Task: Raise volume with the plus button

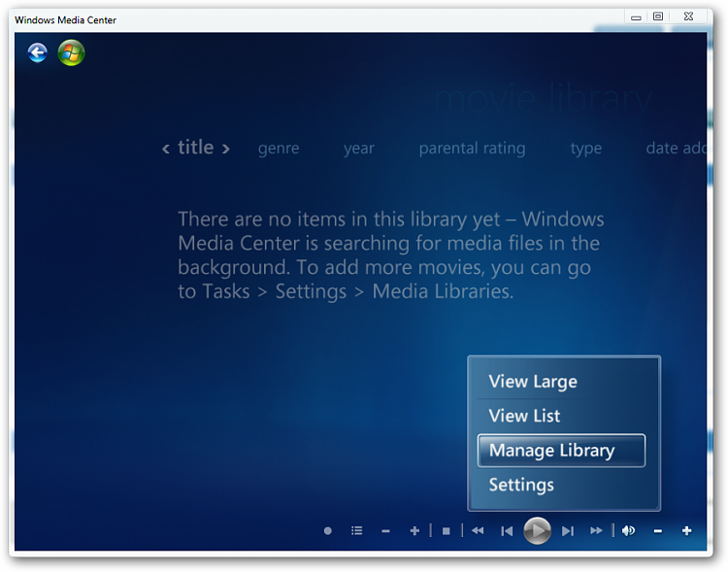Action: (x=686, y=530)
